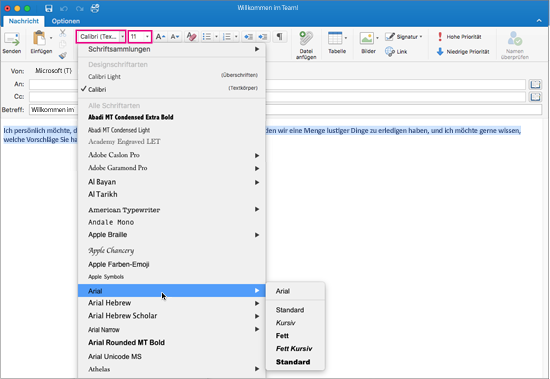Image resolution: width=550 pixels, height=379 pixels.
Task: Click the format painter brush icon
Action: (63, 55)
